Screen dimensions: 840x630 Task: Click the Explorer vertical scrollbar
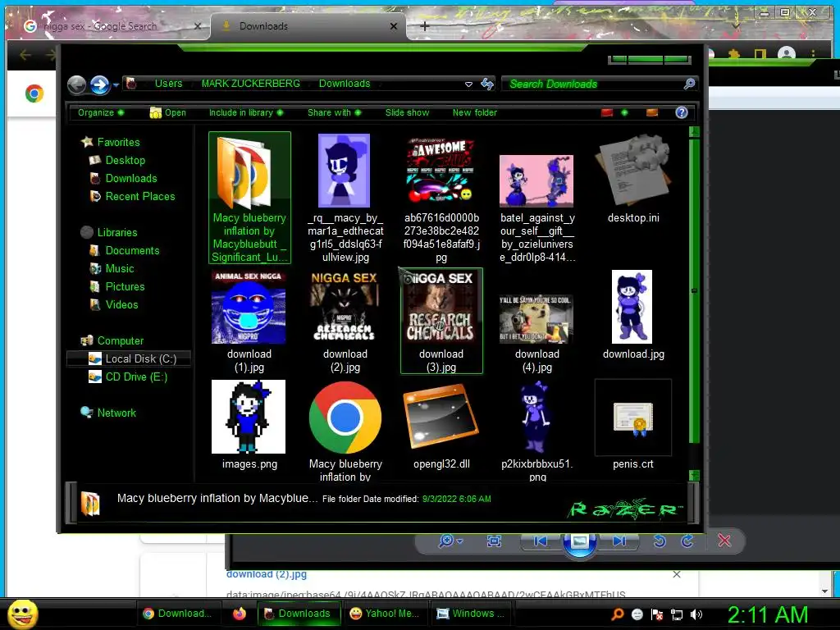(694, 291)
